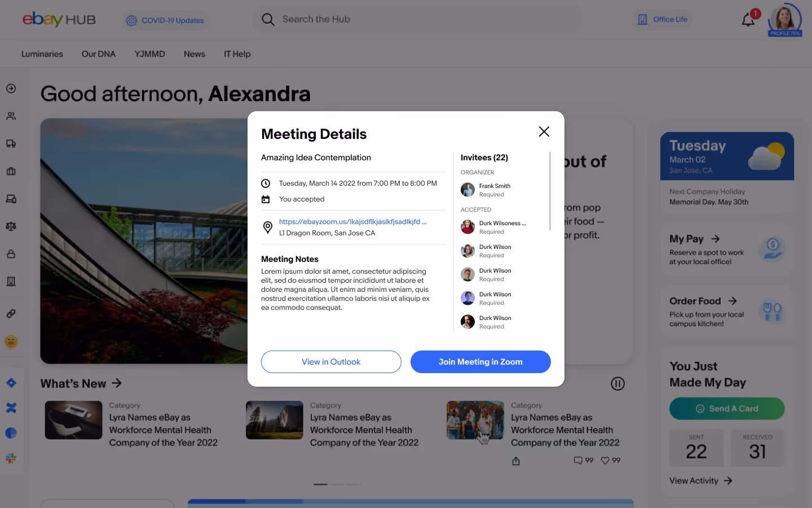Open the mountain landscape news thumbnail
Viewport: 812px width, 508px height.
pyautogui.click(x=275, y=421)
